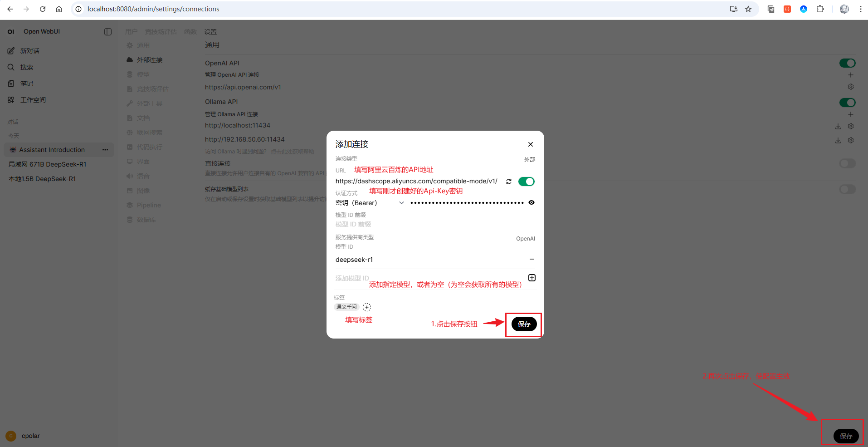Viewport: 868px width, 447px height.
Task: Open the New Chat pencil icon
Action: pos(11,51)
